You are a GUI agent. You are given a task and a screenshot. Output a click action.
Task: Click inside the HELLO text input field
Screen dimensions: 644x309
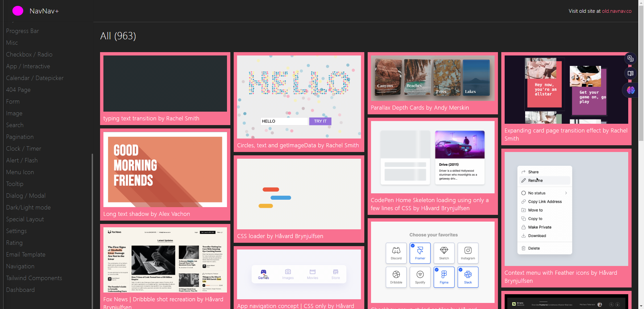click(x=284, y=121)
